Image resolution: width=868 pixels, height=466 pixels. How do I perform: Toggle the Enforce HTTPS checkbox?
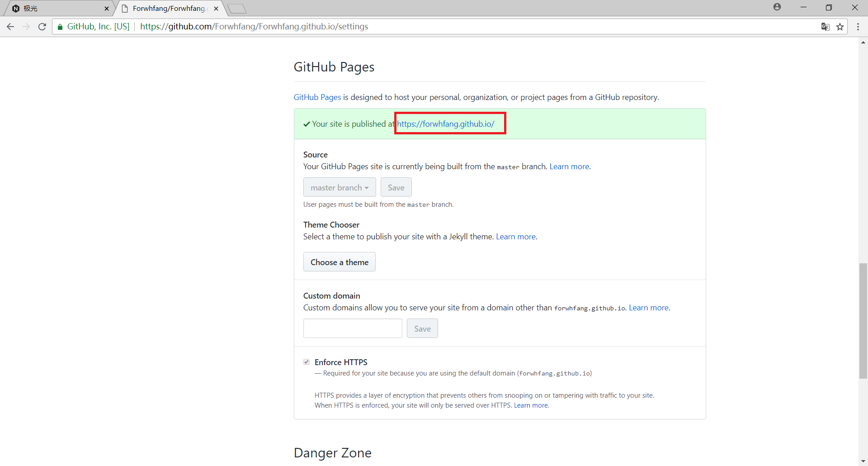[x=307, y=362]
